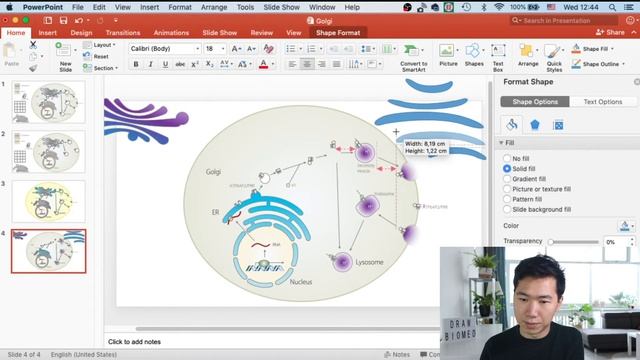Apply Italic formatting

click(x=151, y=64)
